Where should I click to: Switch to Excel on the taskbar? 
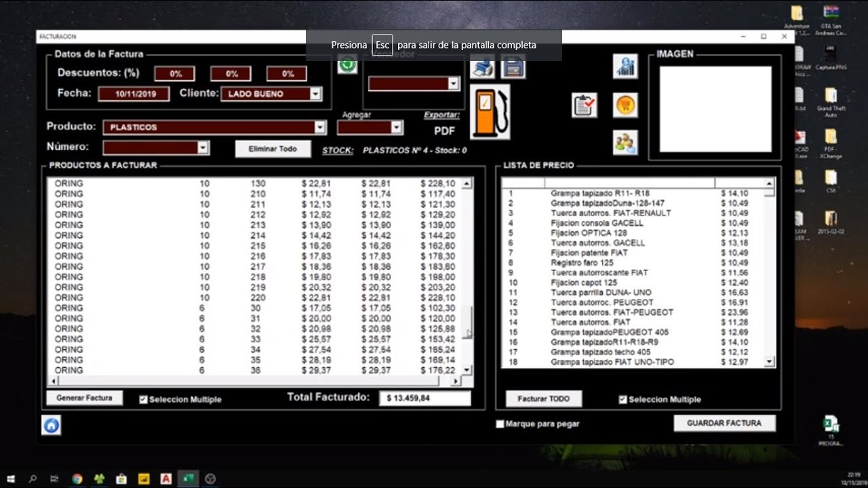click(x=187, y=479)
